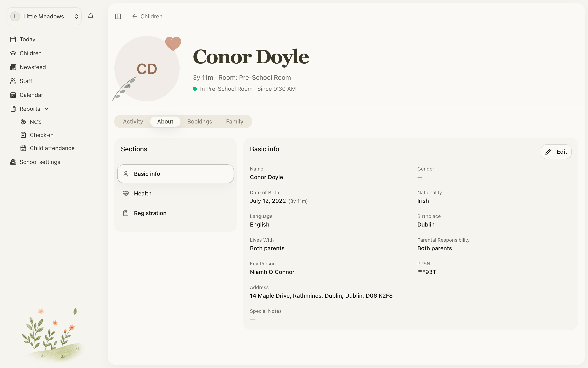Click the Nationality value 'Irish'
The height and width of the screenshot is (368, 588).
(423, 201)
